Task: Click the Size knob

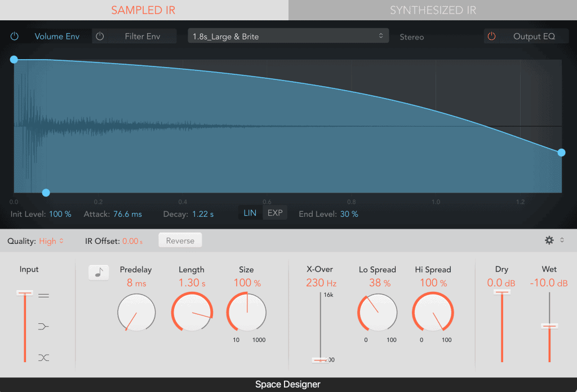Action: [247, 312]
